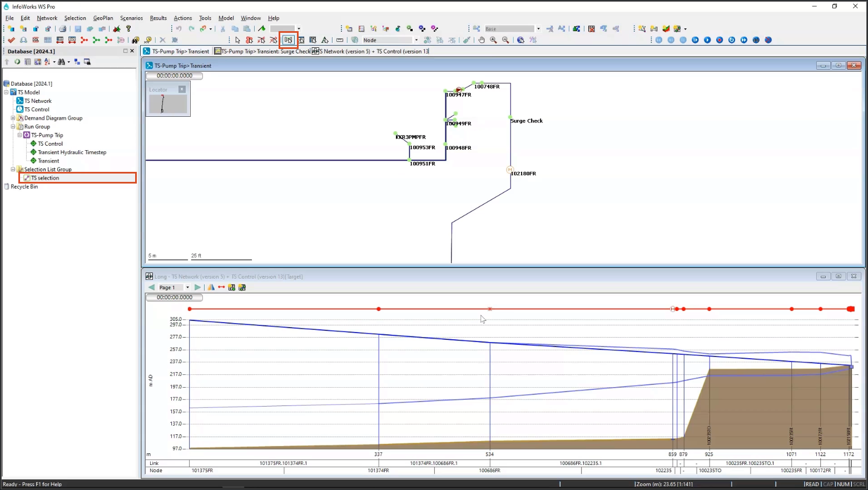Activate the Pan hand tool
868x490 pixels.
pos(482,40)
